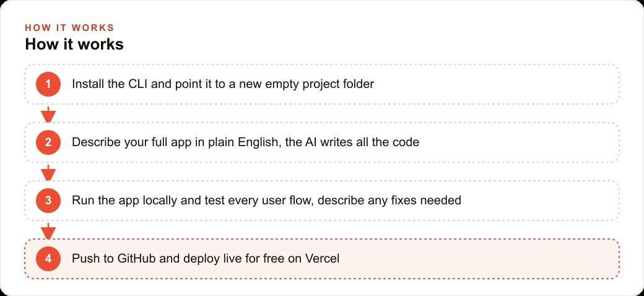Click the arrow between steps 2 and 3
The height and width of the screenshot is (296, 644).
pyautogui.click(x=48, y=172)
